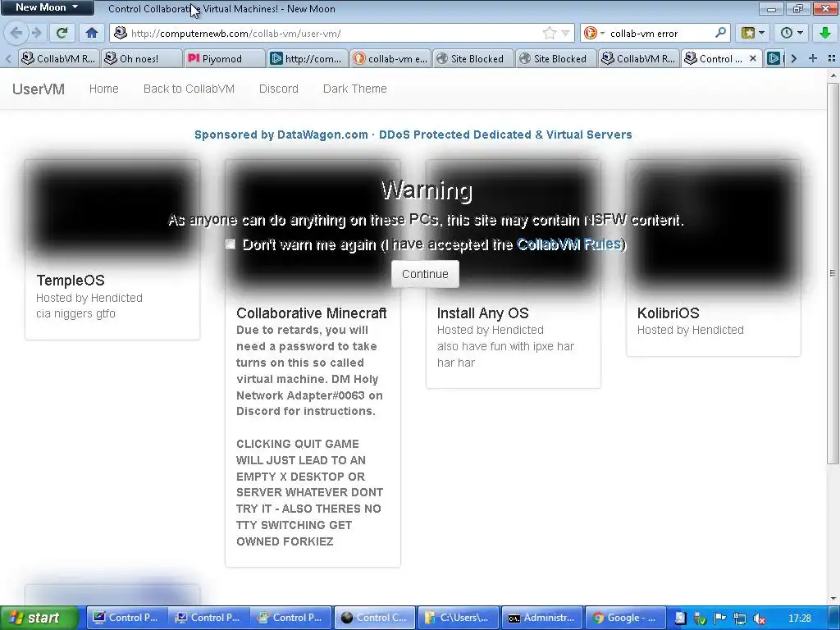Click the 'TempleOS' card title
The image size is (840, 630).
(71, 281)
